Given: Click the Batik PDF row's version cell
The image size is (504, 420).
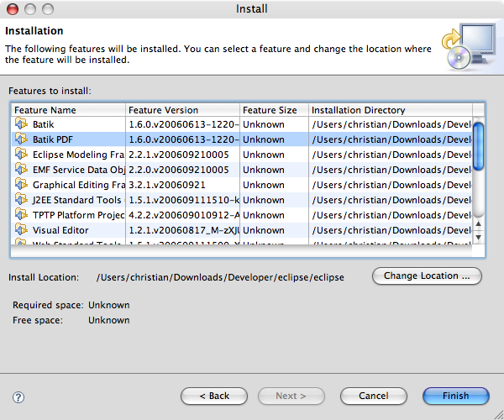Looking at the screenshot, I should [x=184, y=139].
